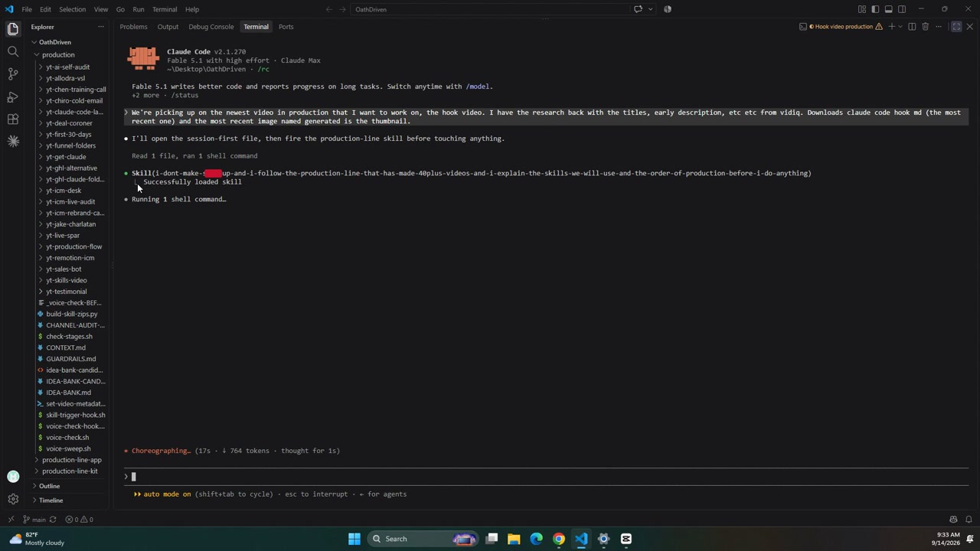Toggle the bottom panel visibility

tap(888, 9)
